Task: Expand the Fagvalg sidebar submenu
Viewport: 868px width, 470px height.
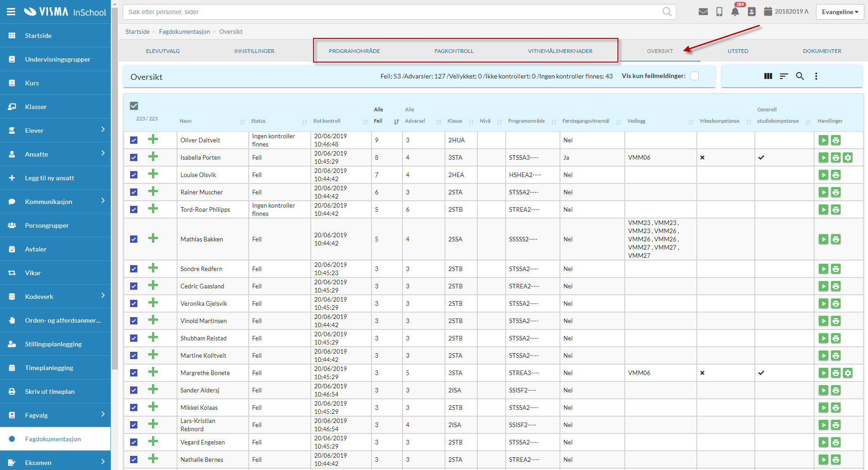Action: (103, 414)
